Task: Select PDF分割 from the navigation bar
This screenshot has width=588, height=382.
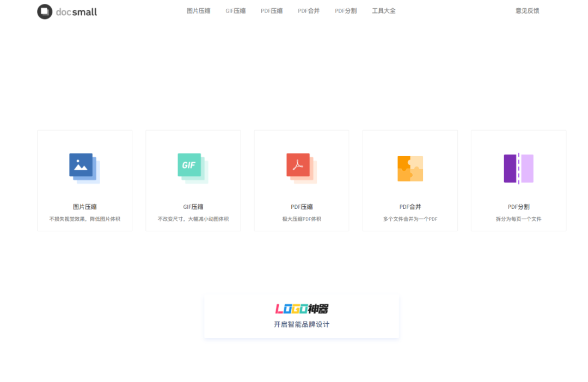Action: (346, 10)
